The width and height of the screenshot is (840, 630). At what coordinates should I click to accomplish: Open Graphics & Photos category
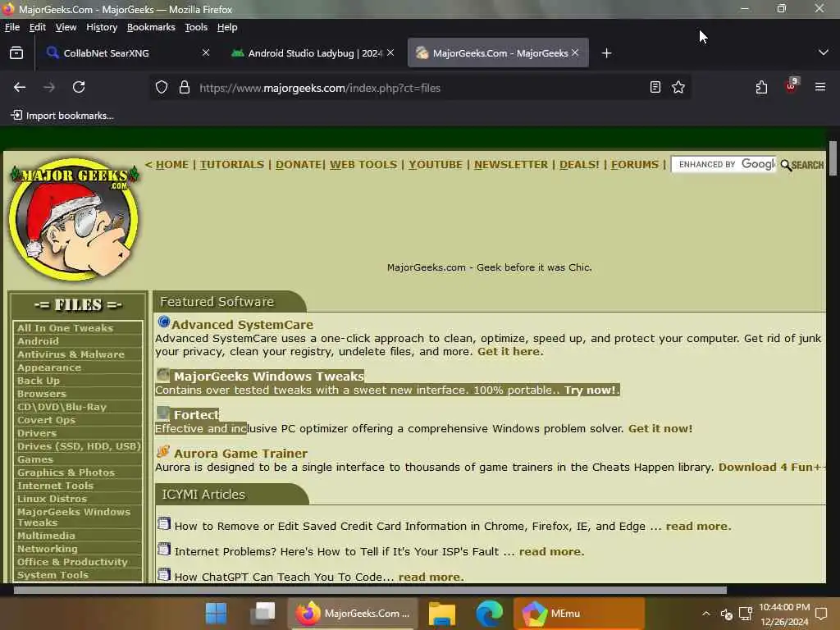(x=66, y=472)
